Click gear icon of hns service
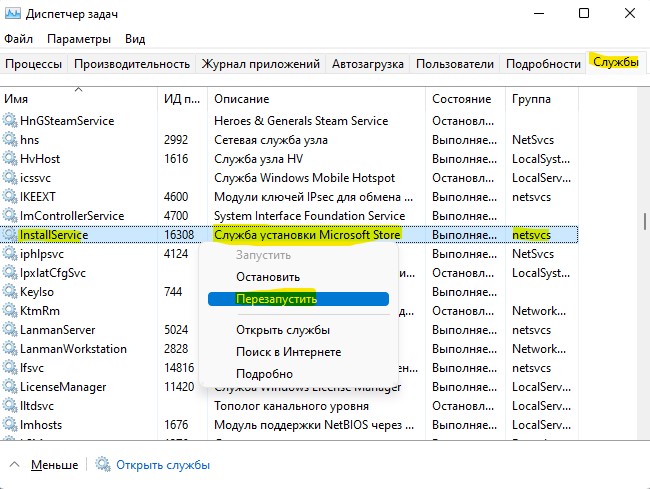Screen dimensions: 650x489 [x=10, y=140]
